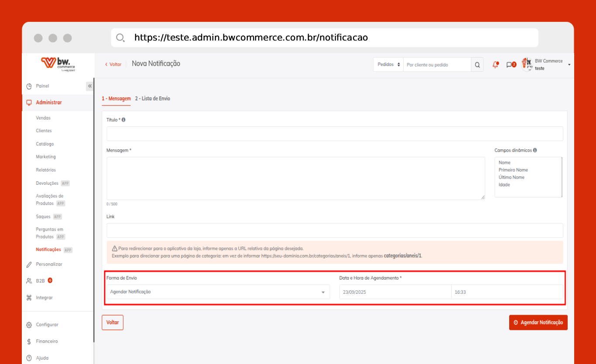This screenshot has height=364, width=596.
Task: Open the Pedidos search type dropdown
Action: click(388, 65)
